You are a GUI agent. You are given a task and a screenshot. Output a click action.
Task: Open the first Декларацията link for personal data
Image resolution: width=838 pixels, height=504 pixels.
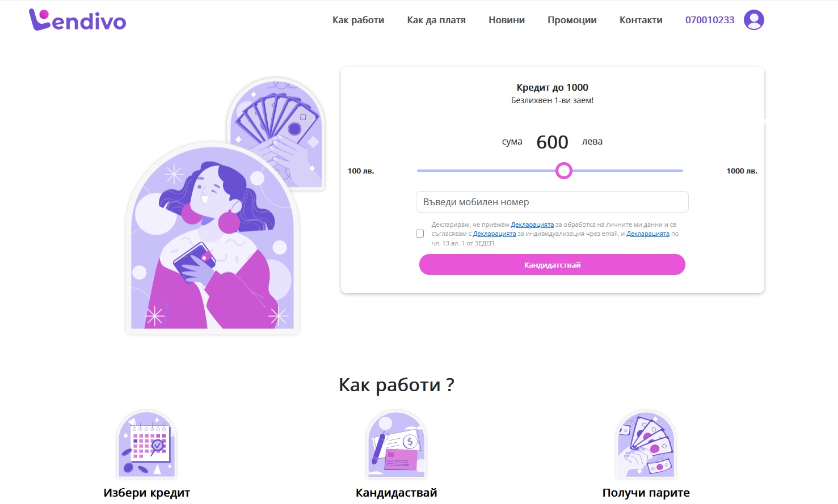(x=532, y=225)
